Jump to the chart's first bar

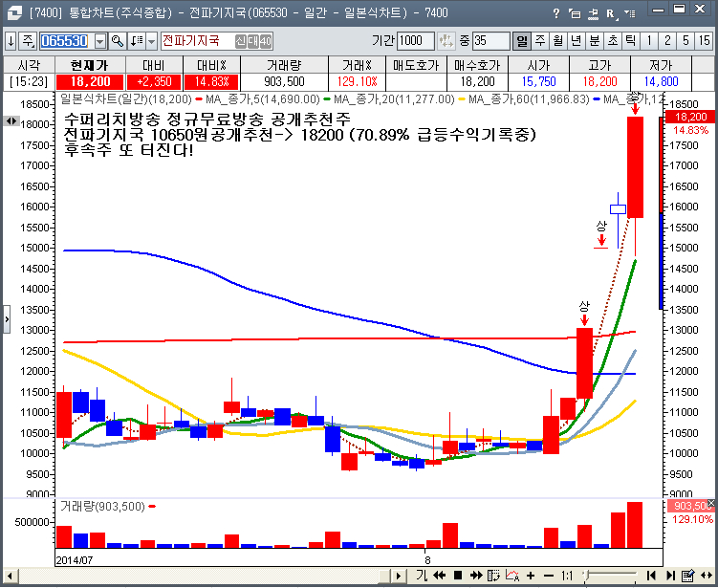(651, 576)
